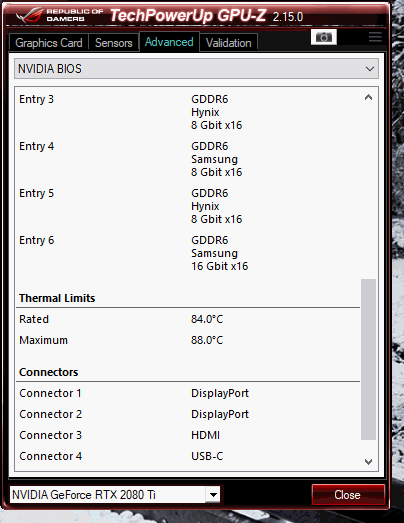Click the USB-C connector value
The image size is (404, 523).
(207, 456)
